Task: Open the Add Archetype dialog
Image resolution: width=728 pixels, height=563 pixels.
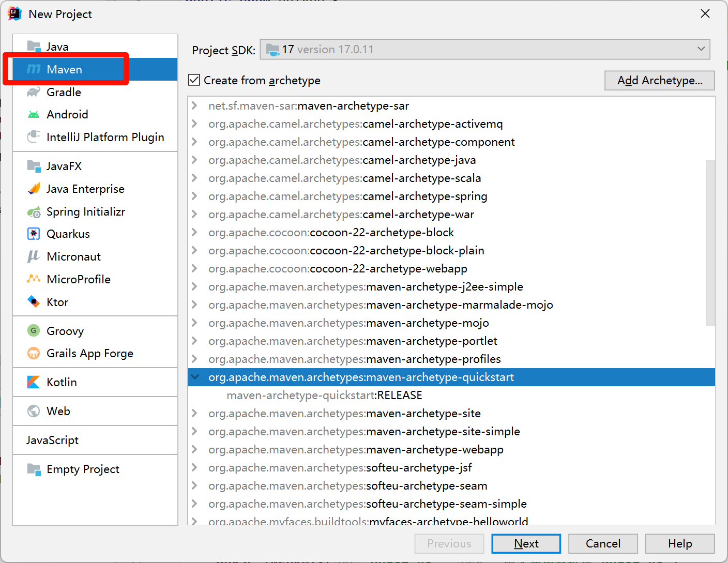Action: pos(660,81)
